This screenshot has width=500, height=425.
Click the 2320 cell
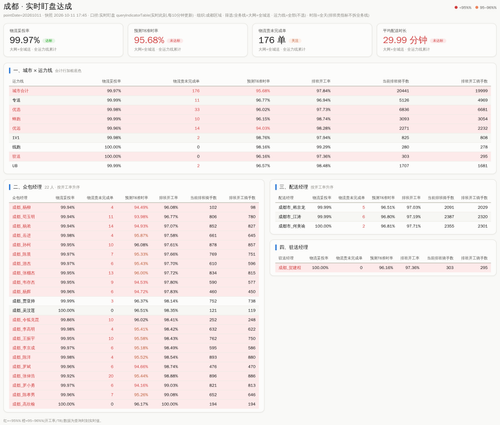[483, 217]
